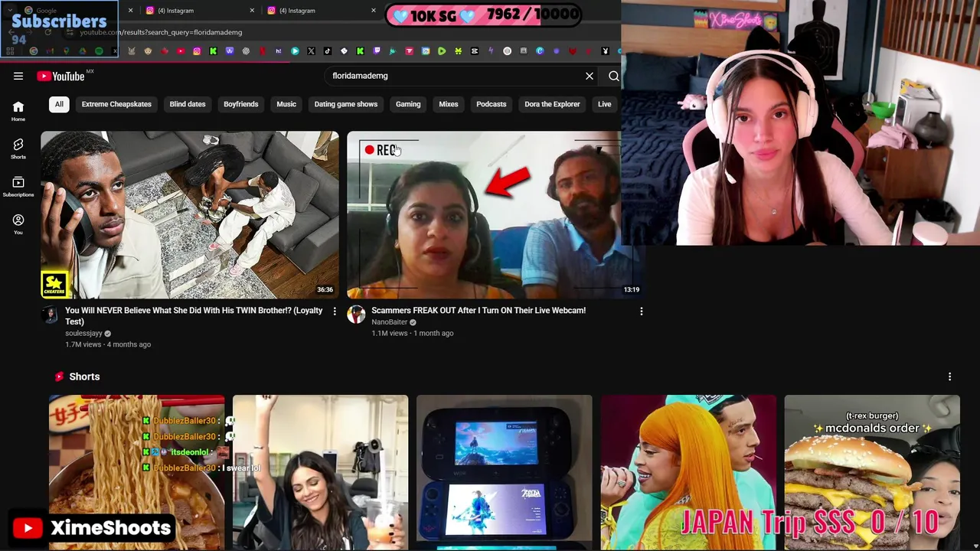
Task: Click the 13:19 duration badge
Action: coord(631,290)
